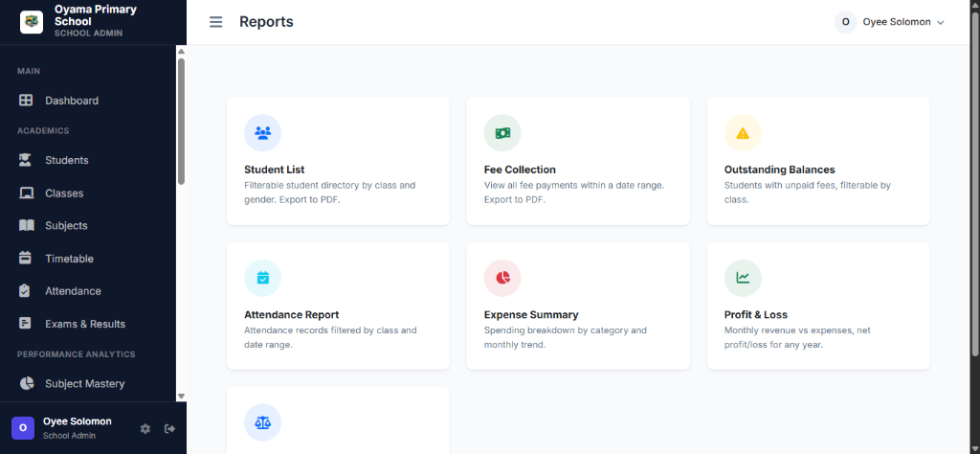Click the balance scale icon on bottom card
The image size is (980, 454).
click(x=262, y=422)
